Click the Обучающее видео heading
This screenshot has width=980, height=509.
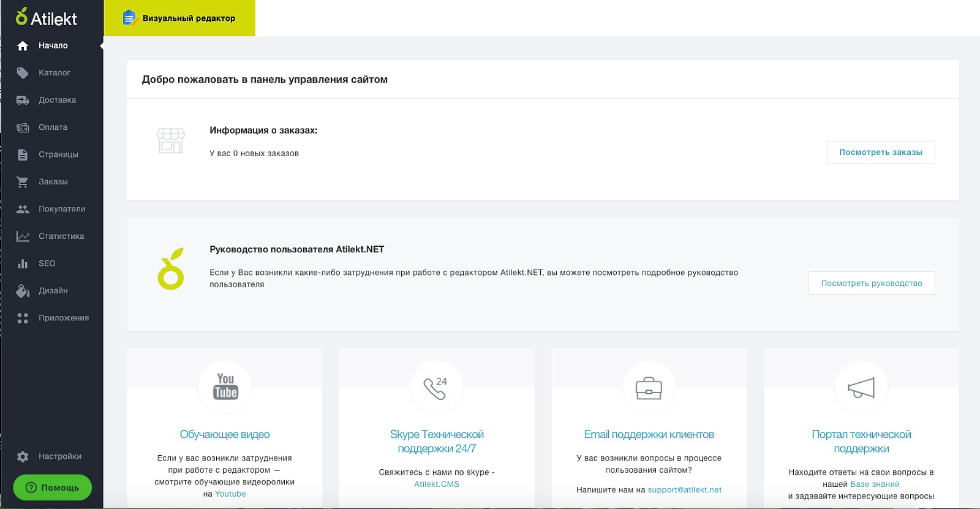225,434
